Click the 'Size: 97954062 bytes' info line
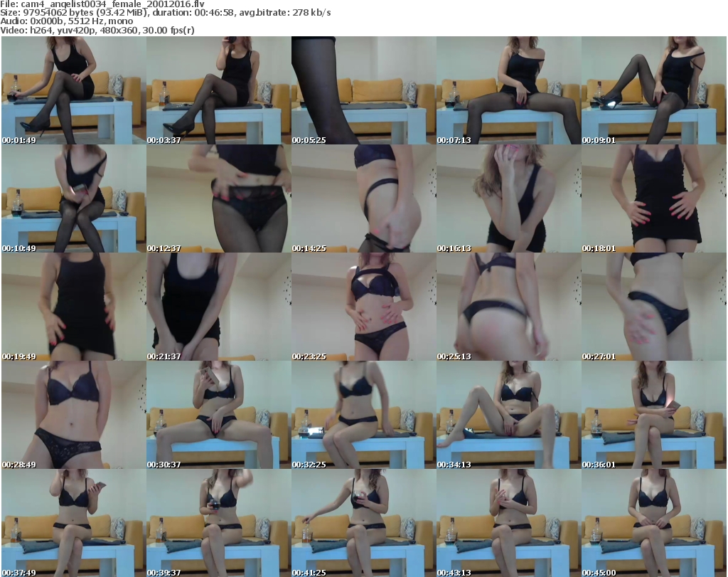The image size is (728, 577). (165, 13)
